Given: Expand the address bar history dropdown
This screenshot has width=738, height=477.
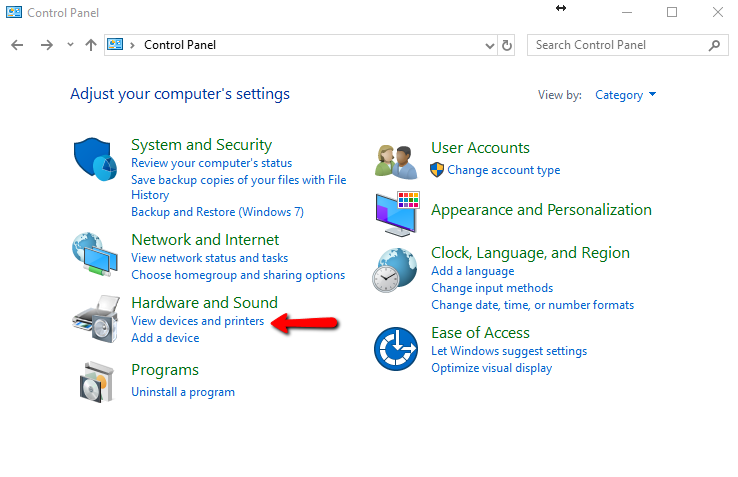Looking at the screenshot, I should [x=489, y=46].
